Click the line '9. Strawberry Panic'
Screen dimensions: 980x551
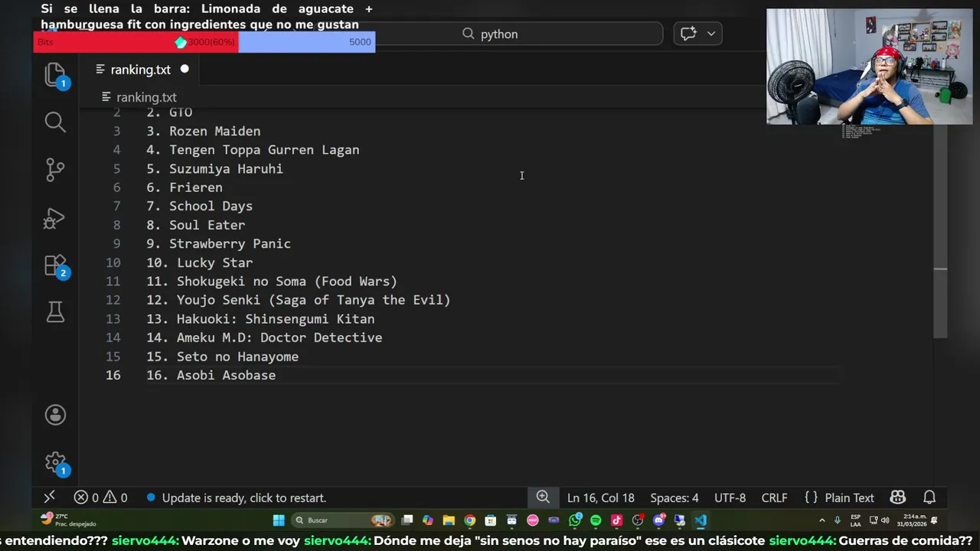coord(219,243)
